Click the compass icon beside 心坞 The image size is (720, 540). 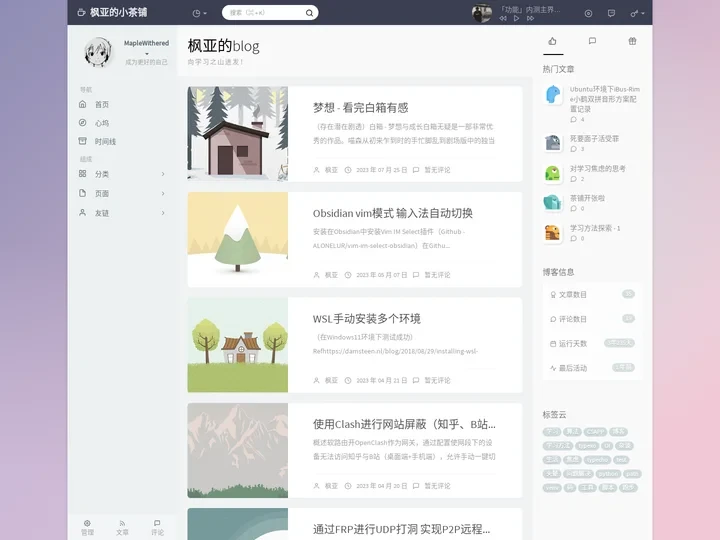83,123
